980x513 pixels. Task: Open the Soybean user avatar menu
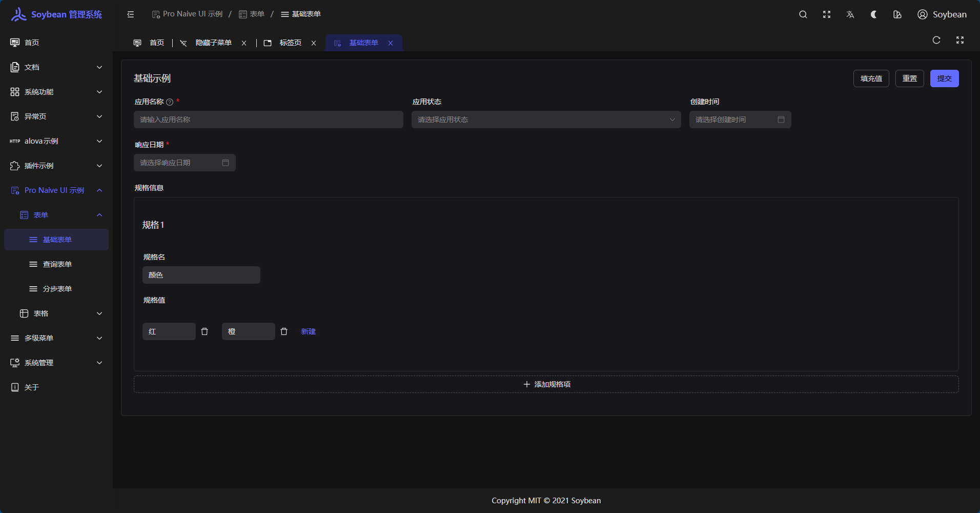[x=942, y=14]
